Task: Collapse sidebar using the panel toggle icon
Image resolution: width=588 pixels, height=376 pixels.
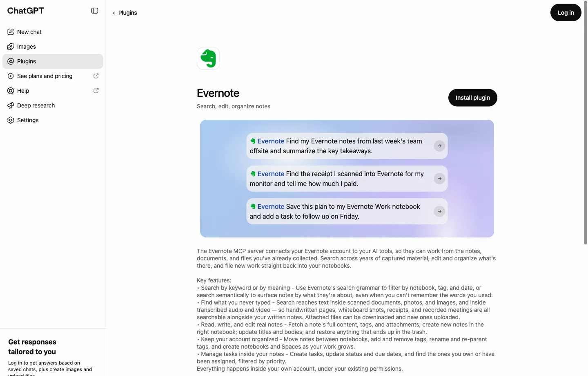Action: click(95, 11)
